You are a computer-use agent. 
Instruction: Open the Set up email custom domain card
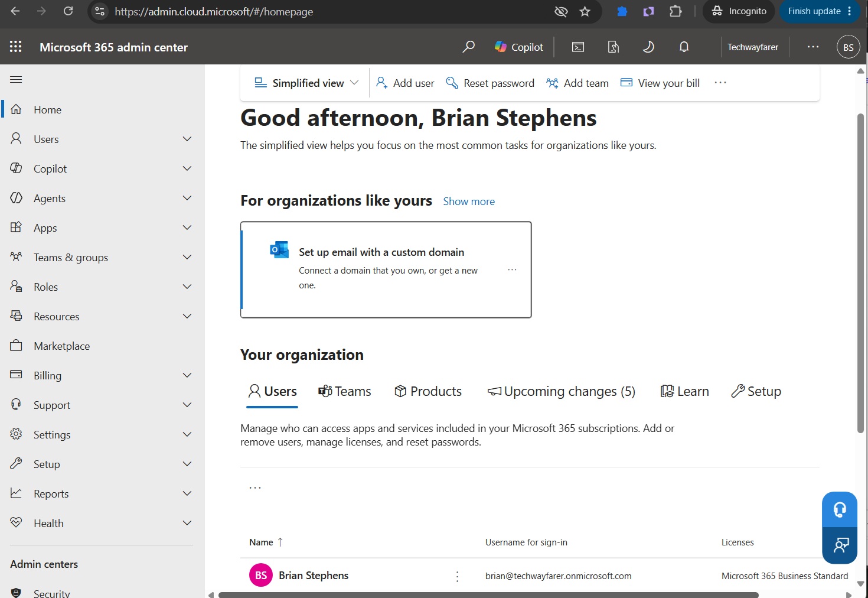point(386,269)
